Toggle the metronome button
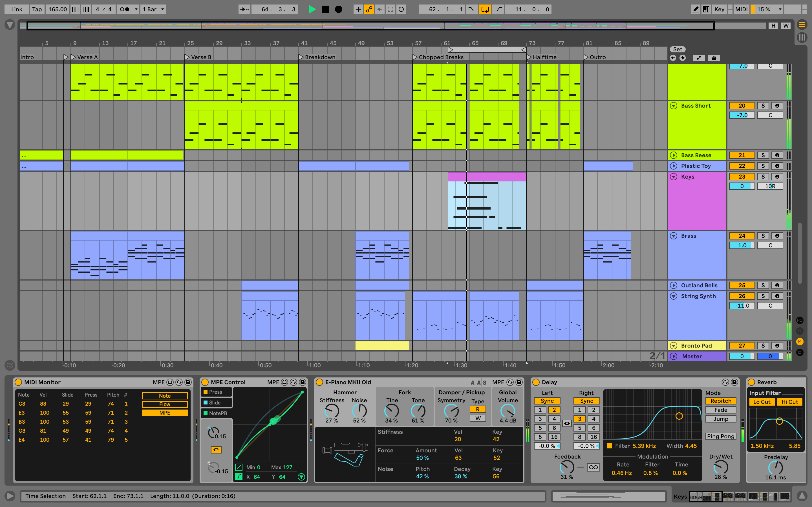812x507 pixels. pyautogui.click(x=125, y=9)
